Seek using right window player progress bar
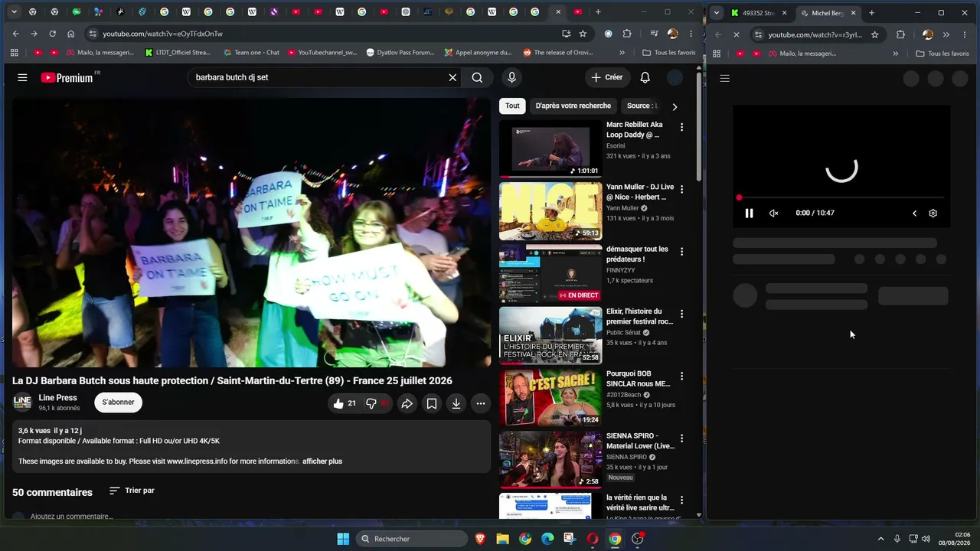This screenshot has height=551, width=980. point(841,198)
